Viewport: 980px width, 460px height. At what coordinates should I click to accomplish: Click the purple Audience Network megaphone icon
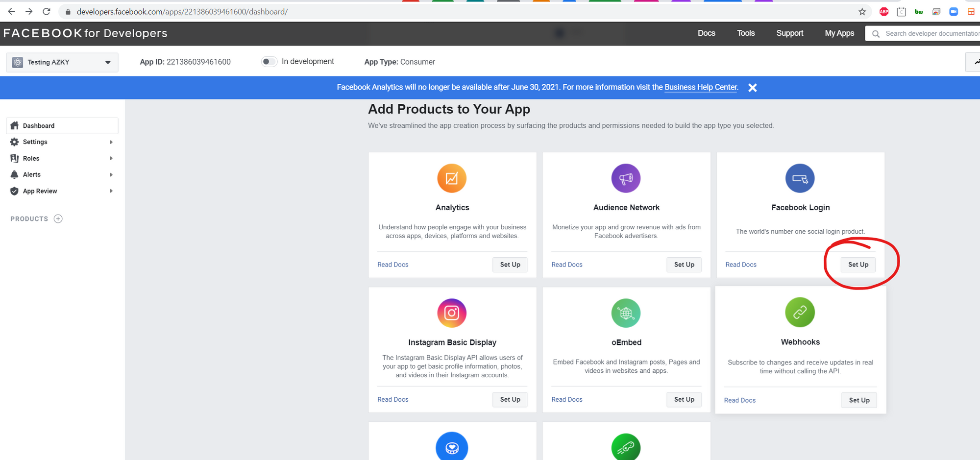tap(626, 178)
